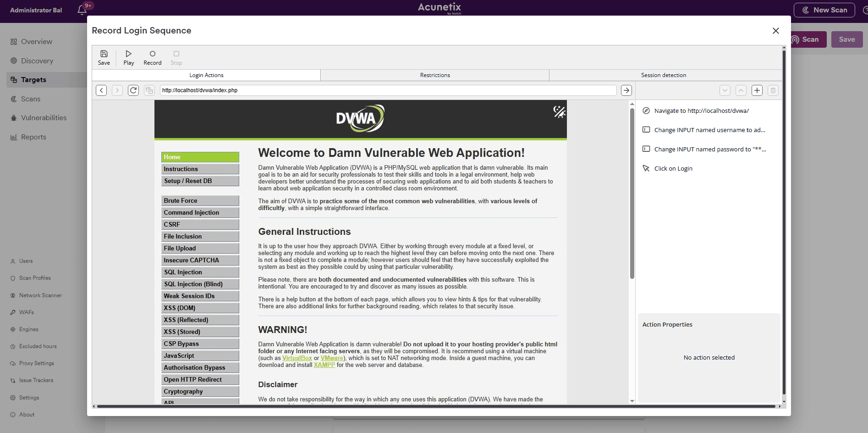The image size is (868, 433).
Task: Close the Record Login Sequence dialog
Action: click(776, 31)
